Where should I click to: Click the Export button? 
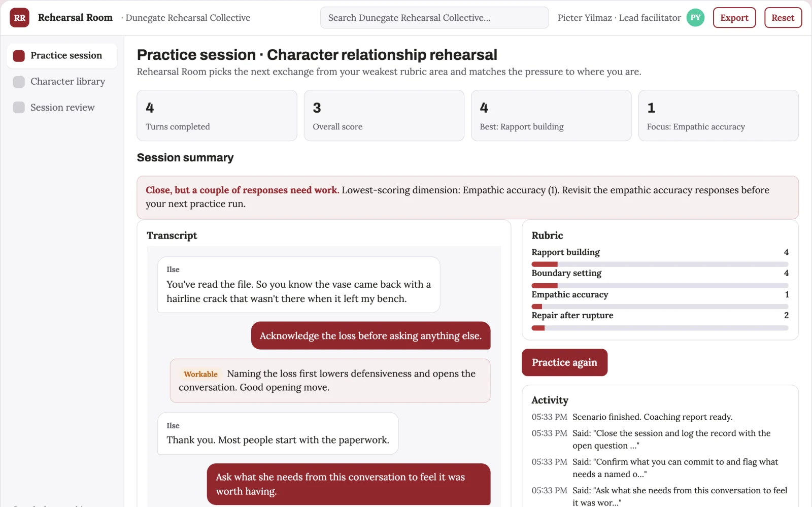(x=734, y=18)
